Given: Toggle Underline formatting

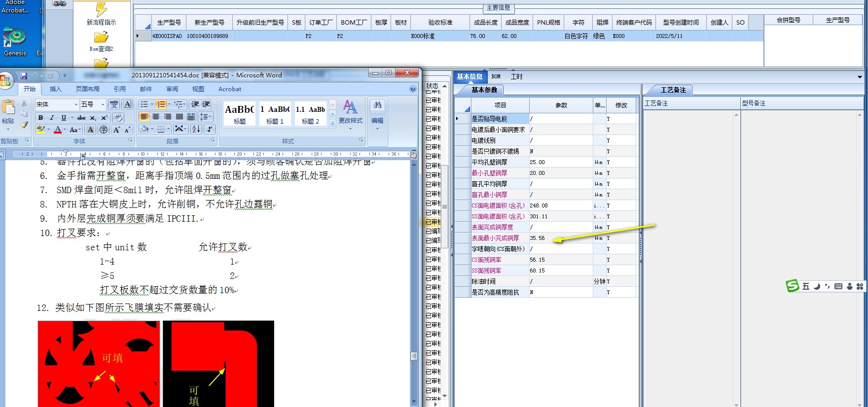Looking at the screenshot, I should click(x=64, y=118).
